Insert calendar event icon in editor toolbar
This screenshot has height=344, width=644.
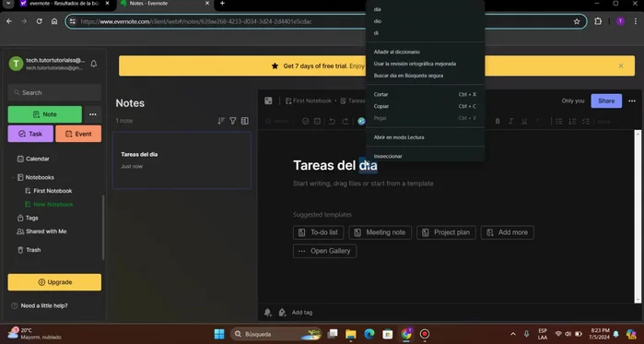317,121
